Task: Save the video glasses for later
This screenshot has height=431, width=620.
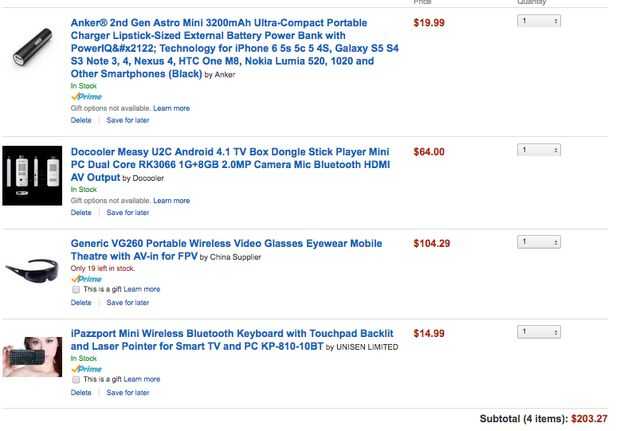Action: [128, 302]
